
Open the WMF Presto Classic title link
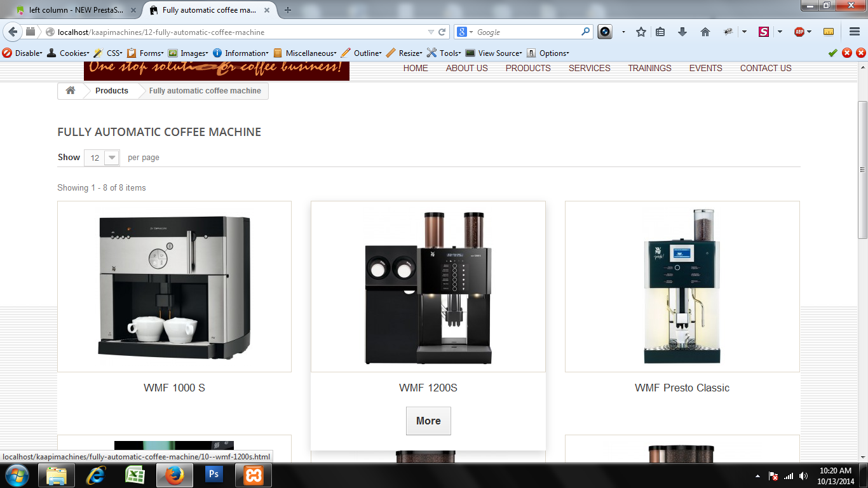coord(682,388)
